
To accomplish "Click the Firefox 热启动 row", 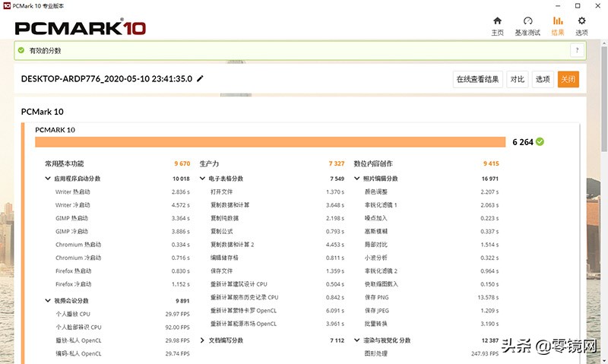I will (122, 271).
